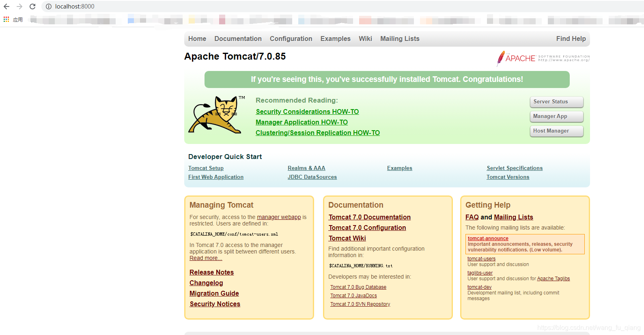Open Mailing Lists in the top navigation
Viewport: 644px width, 335px height.
click(400, 39)
